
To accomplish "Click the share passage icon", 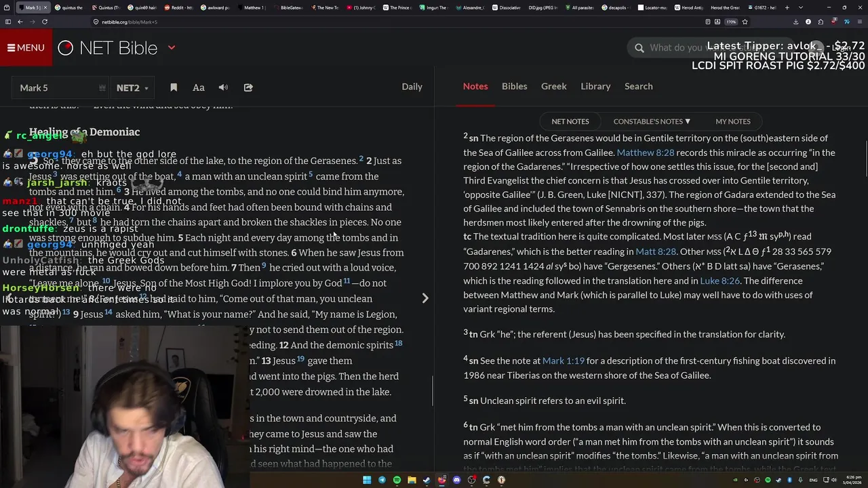I will (248, 87).
